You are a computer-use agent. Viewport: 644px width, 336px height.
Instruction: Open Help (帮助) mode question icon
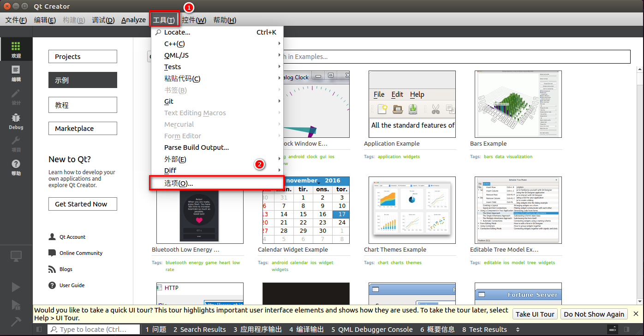[16, 164]
